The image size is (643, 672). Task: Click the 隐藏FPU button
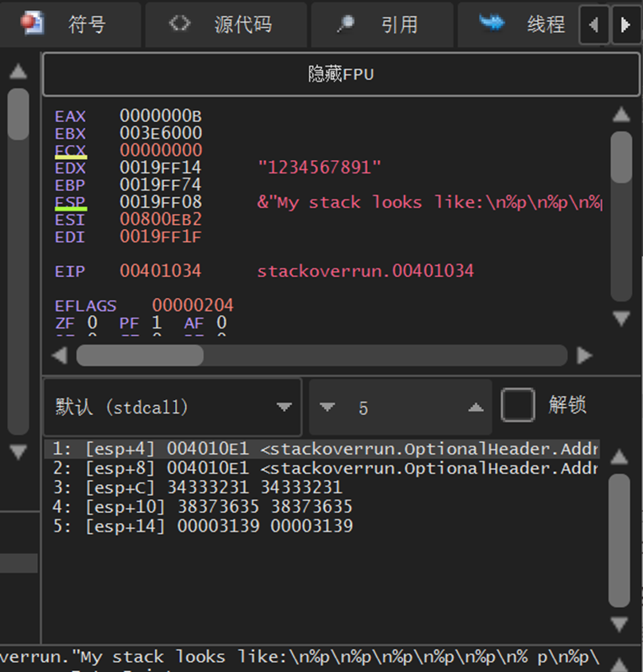coord(341,74)
